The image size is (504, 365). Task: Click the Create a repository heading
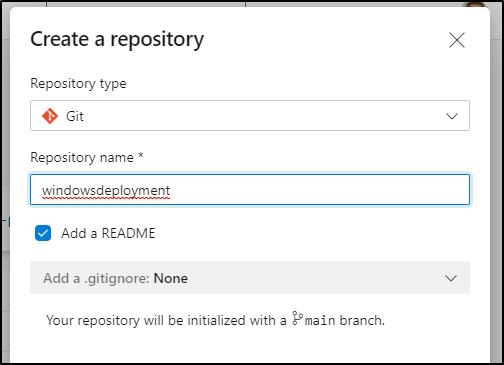[x=117, y=40]
